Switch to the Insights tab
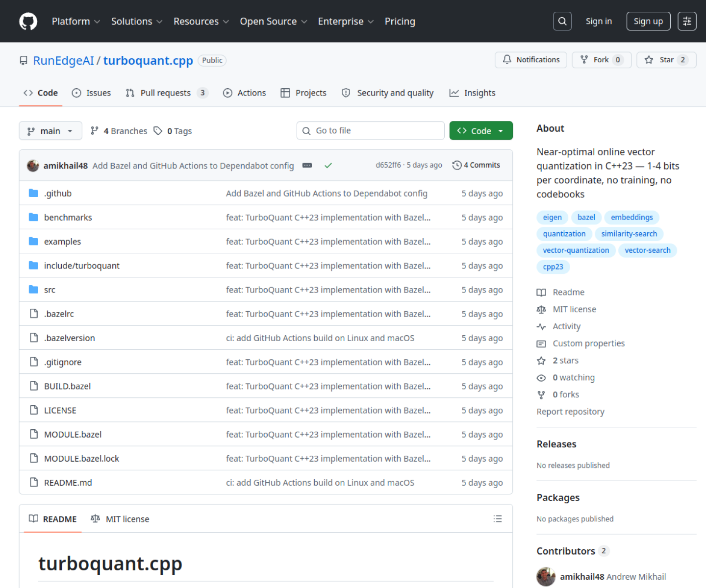 pos(473,93)
